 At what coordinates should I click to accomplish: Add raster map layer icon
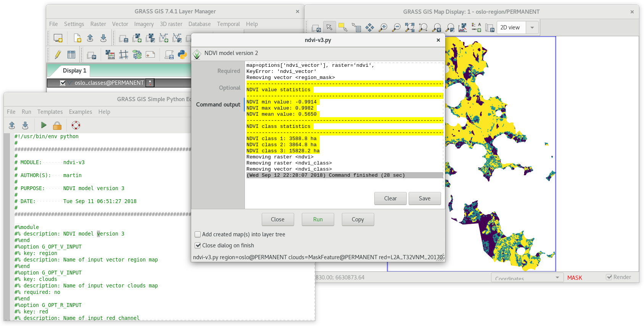pos(137,38)
